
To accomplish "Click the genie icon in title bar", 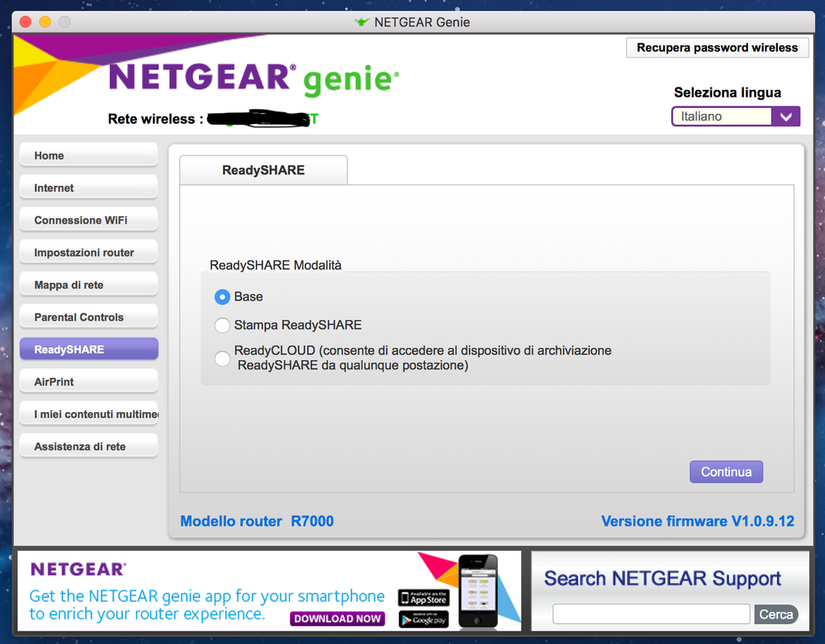I will click(x=362, y=22).
